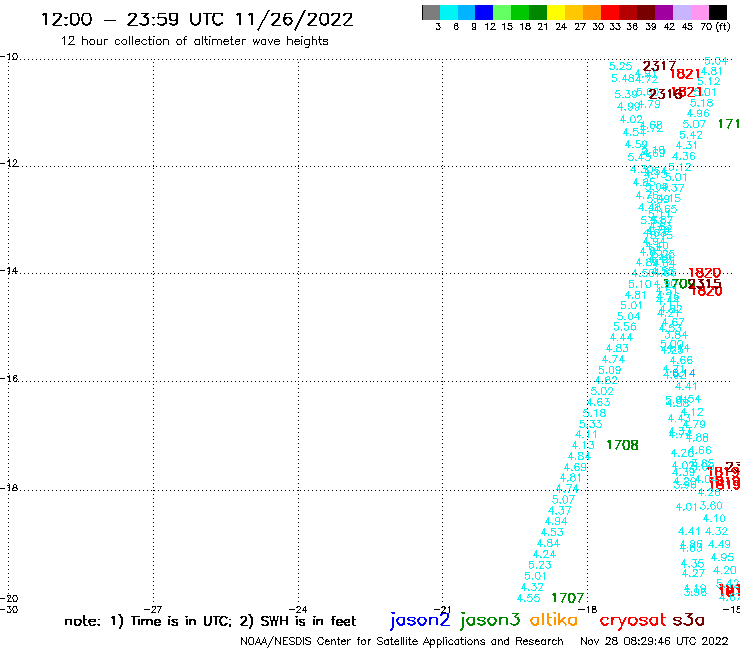Click the light green legend swatch
This screenshot has height=650, width=740.
pos(502,12)
